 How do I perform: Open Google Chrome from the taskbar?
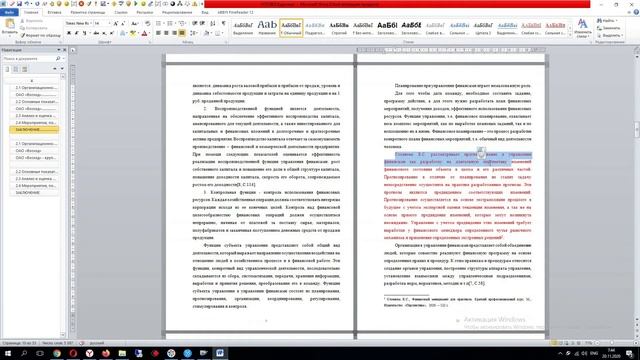pos(57,353)
